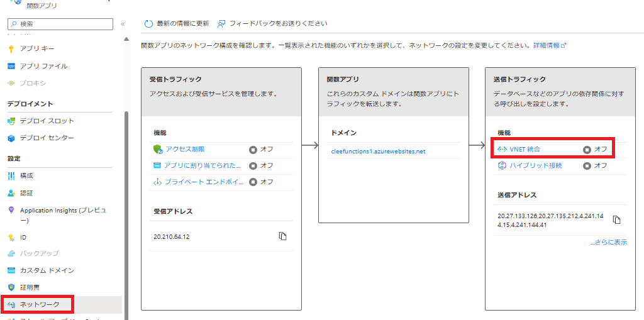Open Application Insights (プレビュー) item
644x320 pixels.
[63, 215]
